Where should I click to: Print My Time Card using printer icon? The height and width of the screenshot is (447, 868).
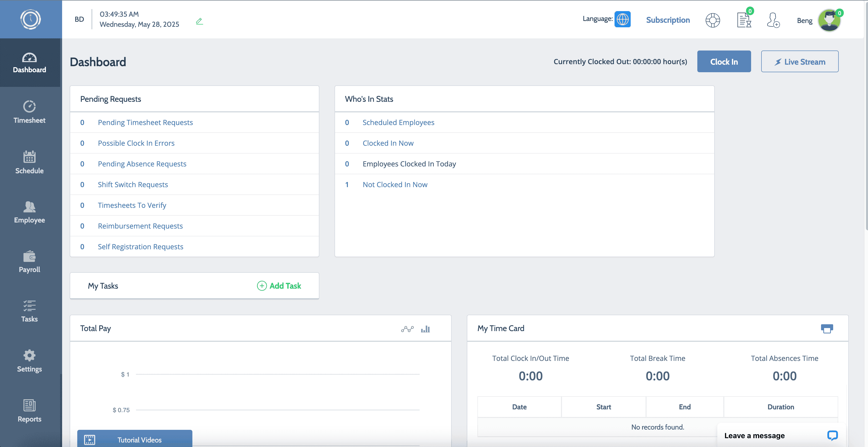(x=827, y=328)
